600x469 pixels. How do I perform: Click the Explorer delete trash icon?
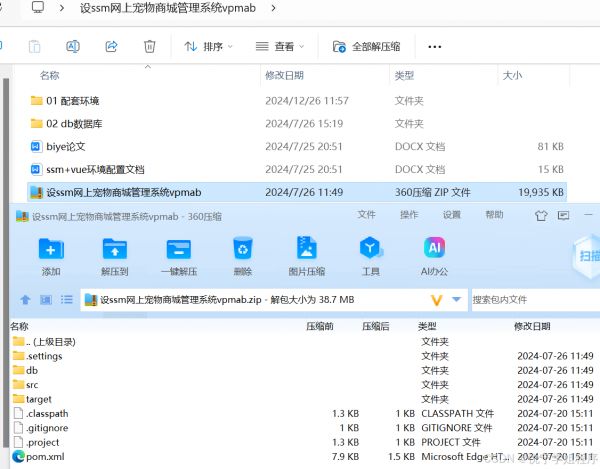(x=149, y=47)
